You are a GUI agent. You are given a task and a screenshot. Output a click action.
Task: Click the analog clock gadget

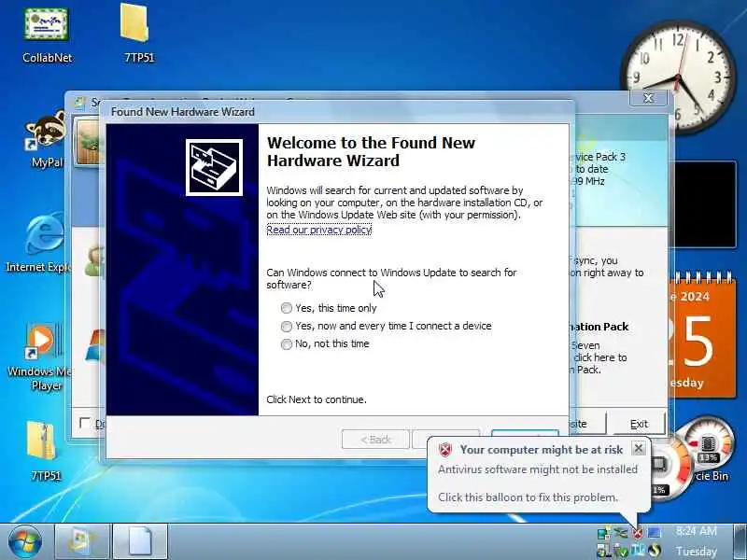(x=677, y=77)
